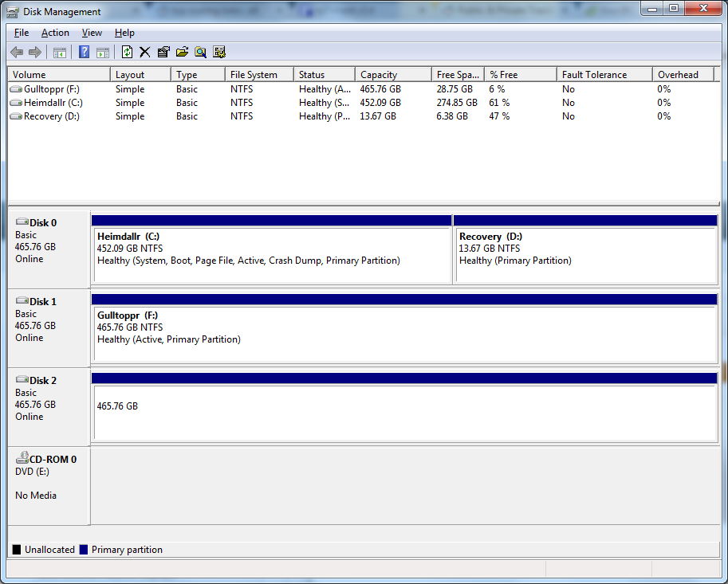The image size is (728, 584).
Task: Click the Back arrow toolbar button
Action: point(17,52)
